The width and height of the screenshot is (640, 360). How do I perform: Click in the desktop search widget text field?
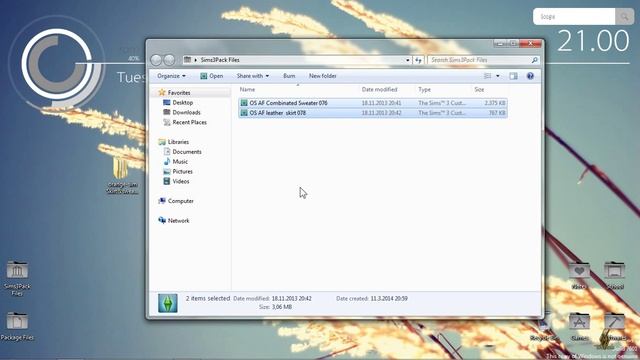pos(574,17)
